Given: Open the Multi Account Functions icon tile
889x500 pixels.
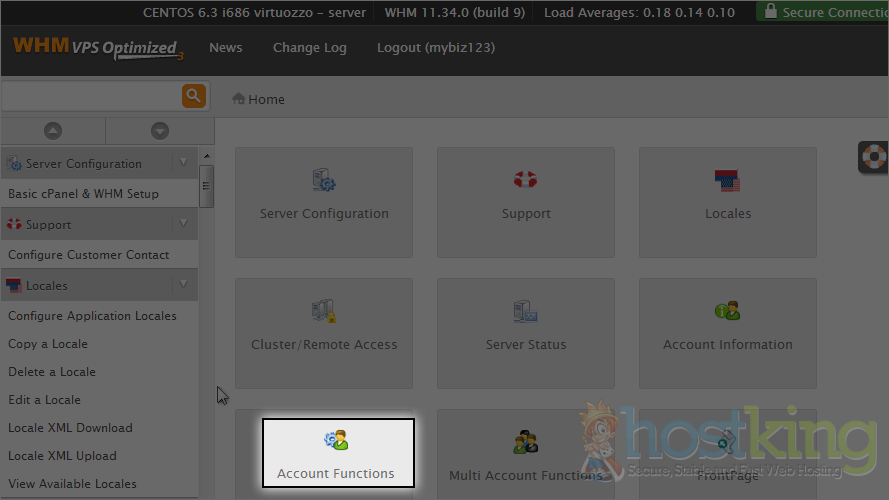Looking at the screenshot, I should click(526, 456).
